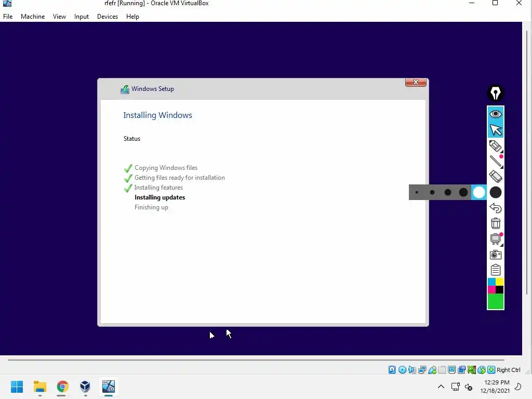This screenshot has width=532, height=399.
Task: Click the mouse integration status icon
Action: point(482,370)
